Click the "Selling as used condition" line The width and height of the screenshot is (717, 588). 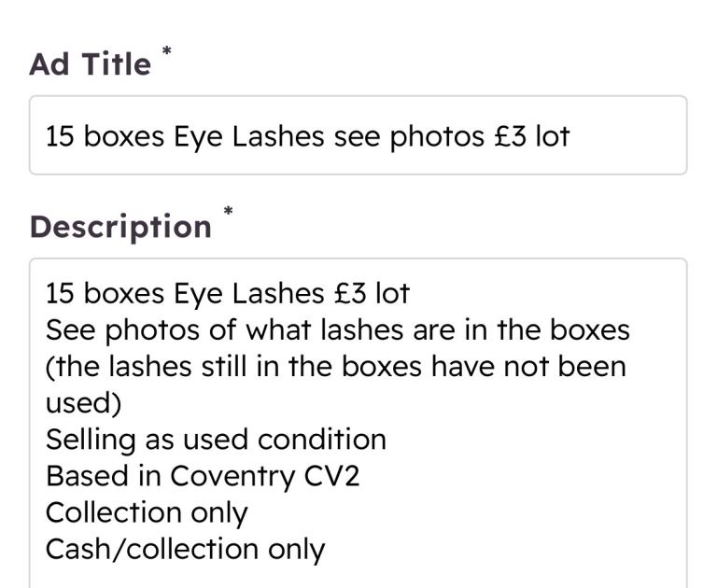[216, 440]
